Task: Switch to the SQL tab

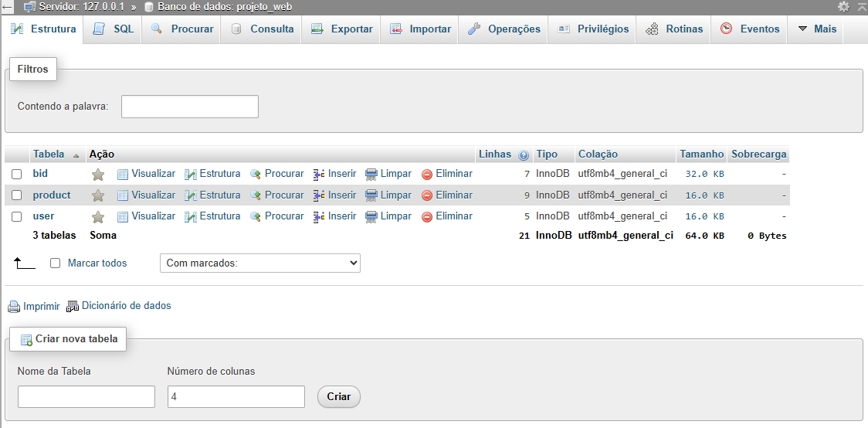Action: pyautogui.click(x=114, y=29)
